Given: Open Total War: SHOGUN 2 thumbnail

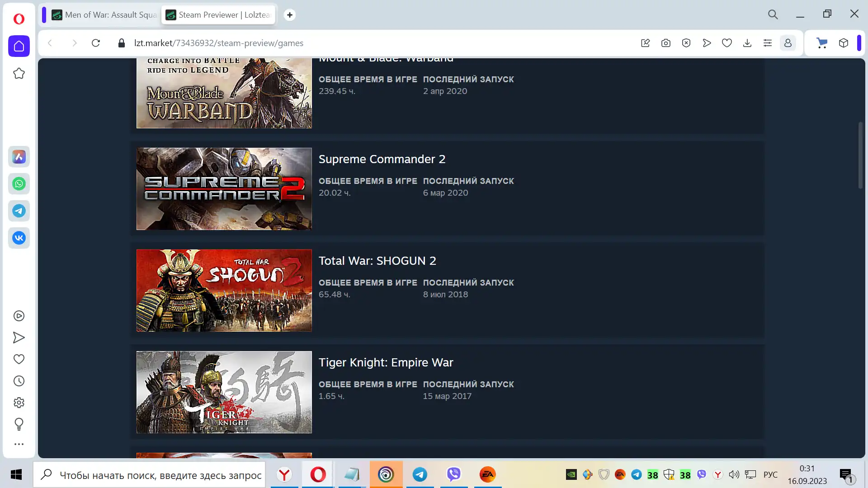Looking at the screenshot, I should tap(224, 291).
